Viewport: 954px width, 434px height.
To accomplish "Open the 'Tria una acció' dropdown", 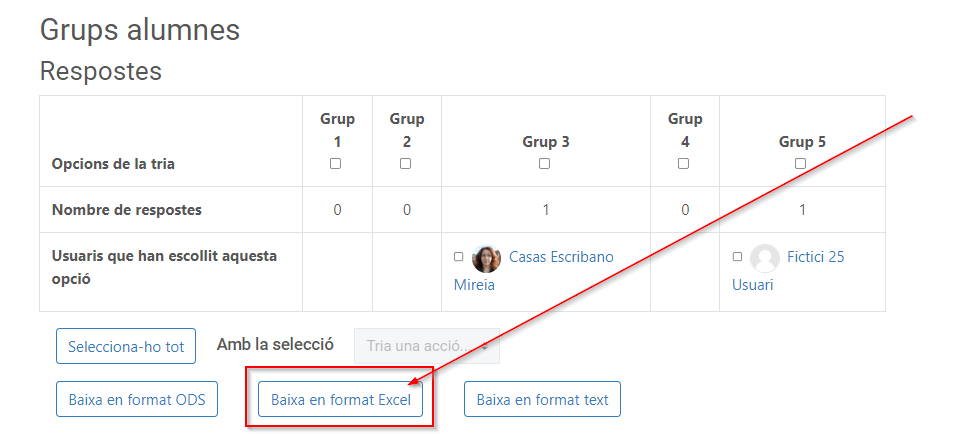I will pos(427,346).
